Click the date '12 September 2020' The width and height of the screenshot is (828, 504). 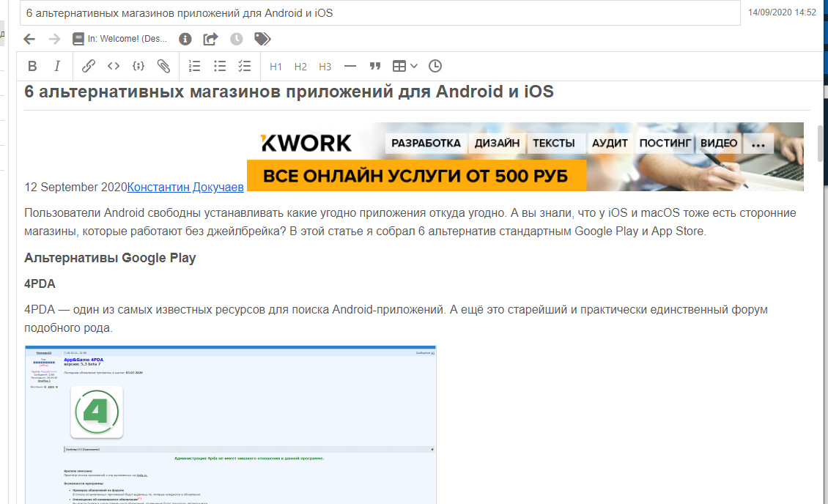pyautogui.click(x=75, y=188)
